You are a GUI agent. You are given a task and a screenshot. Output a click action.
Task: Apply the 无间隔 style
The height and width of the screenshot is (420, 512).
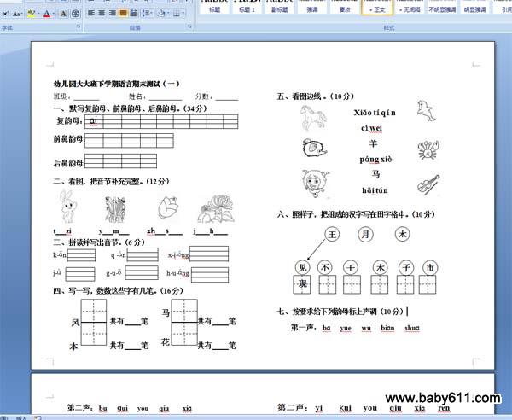pos(410,7)
